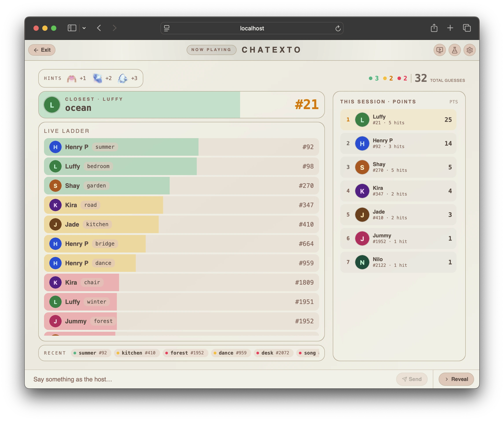504x421 pixels.
Task: Click the Safari forward arrow
Action: pos(114,28)
